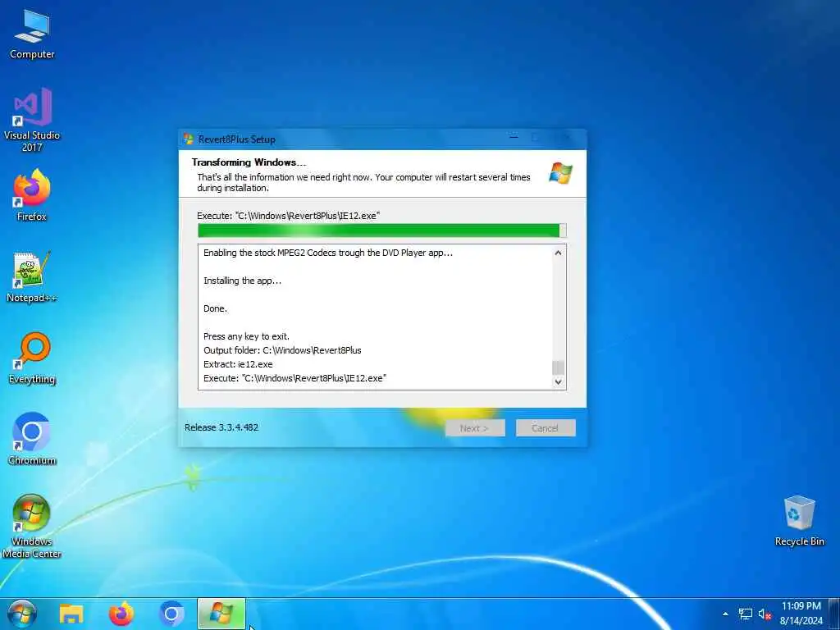Open Firefox from the taskbar
This screenshot has width=840, height=630.
(121, 614)
